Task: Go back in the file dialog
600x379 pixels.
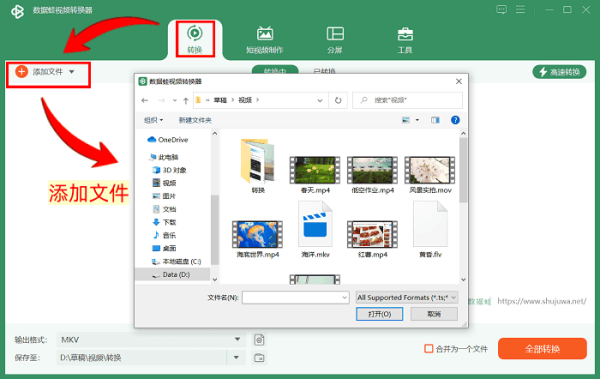Action: click(145, 100)
